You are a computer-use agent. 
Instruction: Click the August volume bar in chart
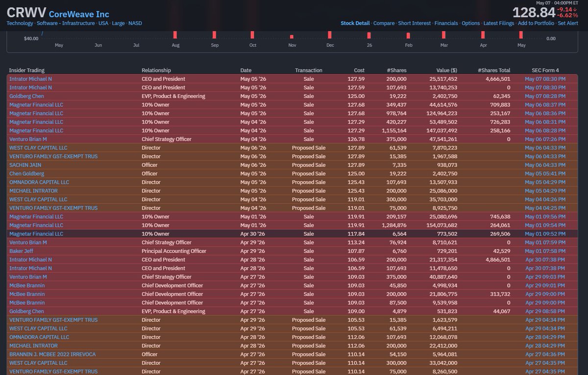pos(175,35)
